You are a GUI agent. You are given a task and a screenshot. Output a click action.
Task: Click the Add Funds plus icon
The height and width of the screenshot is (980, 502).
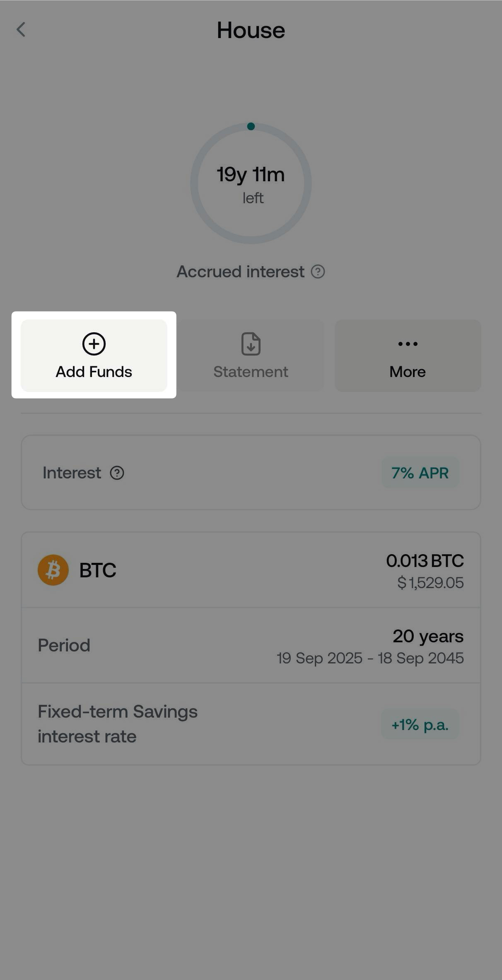coord(94,343)
